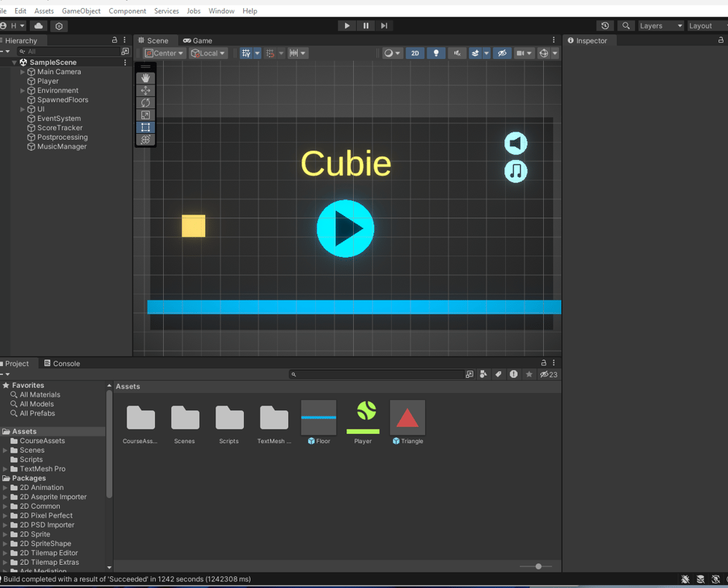Select the Triangle prefab thumbnail
728x588 pixels.
(x=407, y=418)
